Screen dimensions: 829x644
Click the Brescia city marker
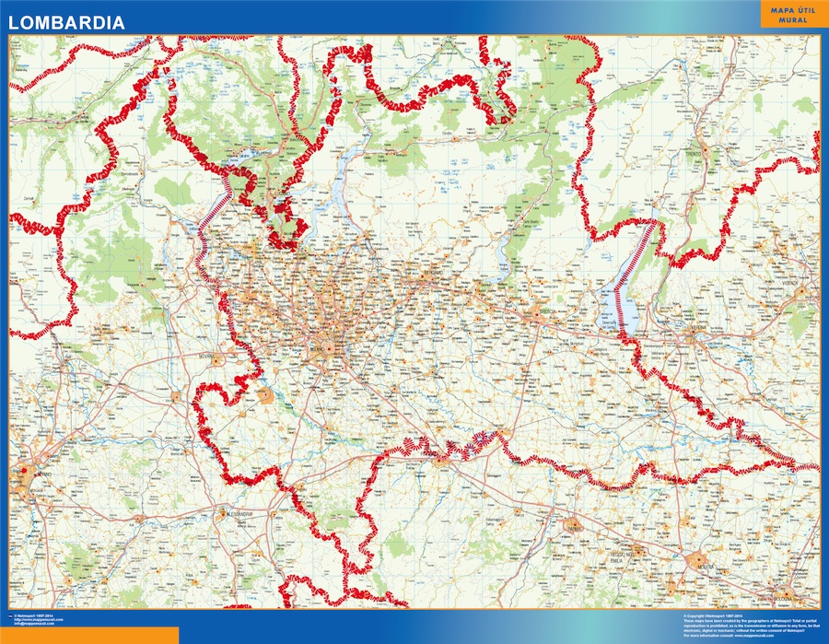point(535,313)
